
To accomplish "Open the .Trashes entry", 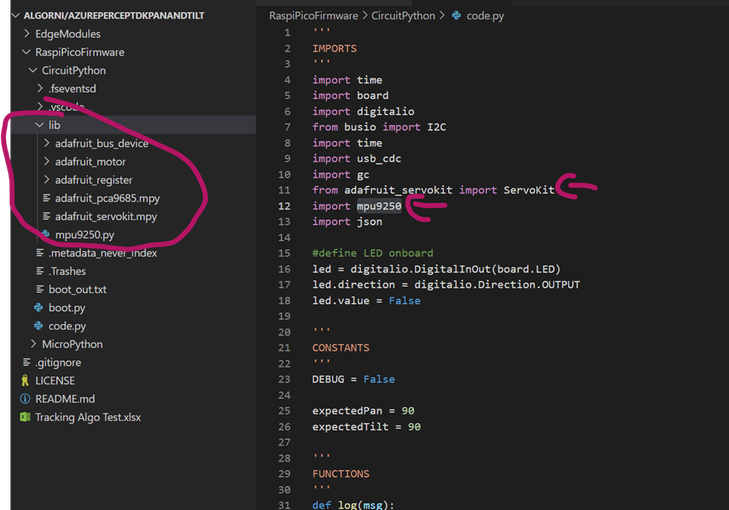I will 67,271.
